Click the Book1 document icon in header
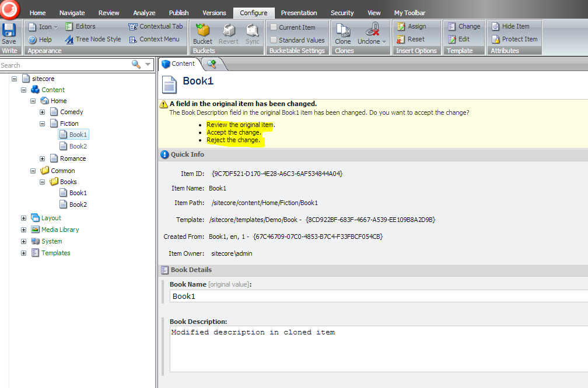This screenshot has height=388, width=588. pyautogui.click(x=169, y=84)
